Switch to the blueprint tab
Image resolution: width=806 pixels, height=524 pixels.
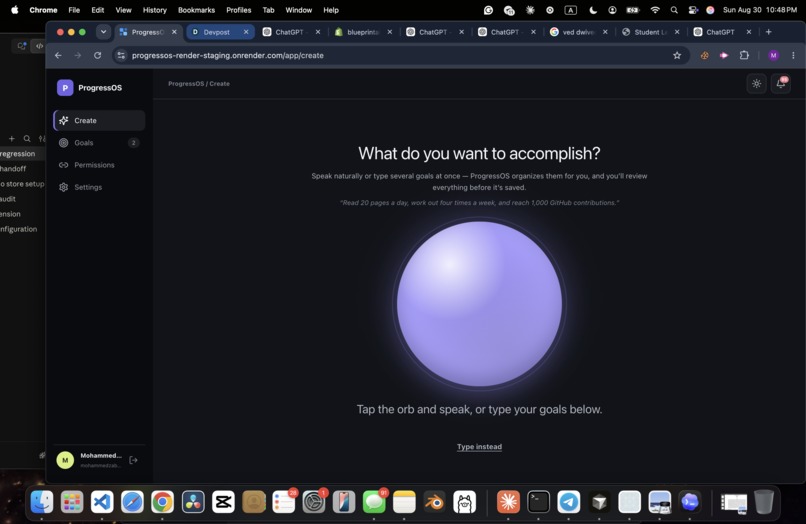pos(363,32)
